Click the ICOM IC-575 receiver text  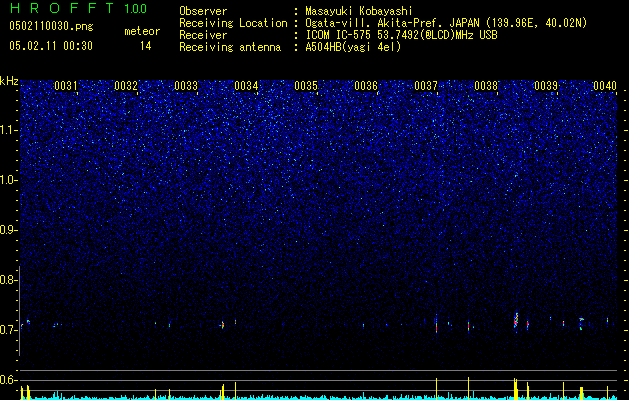point(401,35)
